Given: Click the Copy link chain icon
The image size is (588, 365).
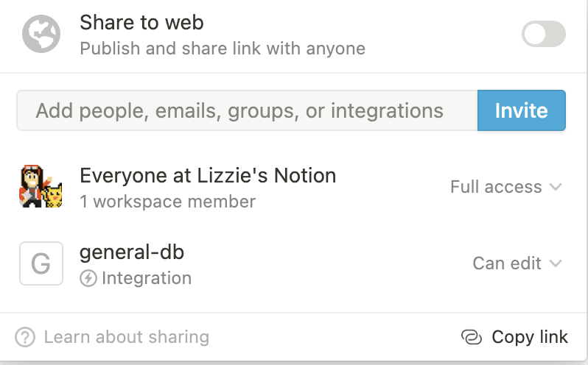Looking at the screenshot, I should (471, 337).
